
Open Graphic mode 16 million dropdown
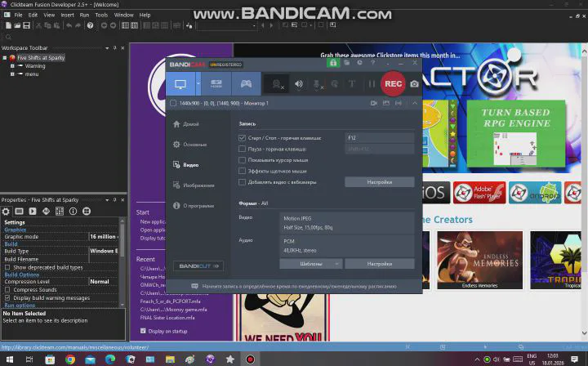pos(104,237)
